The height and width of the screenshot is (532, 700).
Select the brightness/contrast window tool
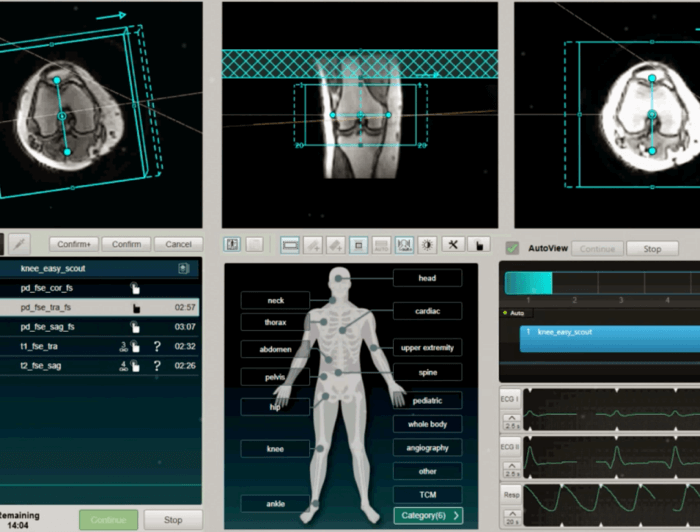click(428, 244)
